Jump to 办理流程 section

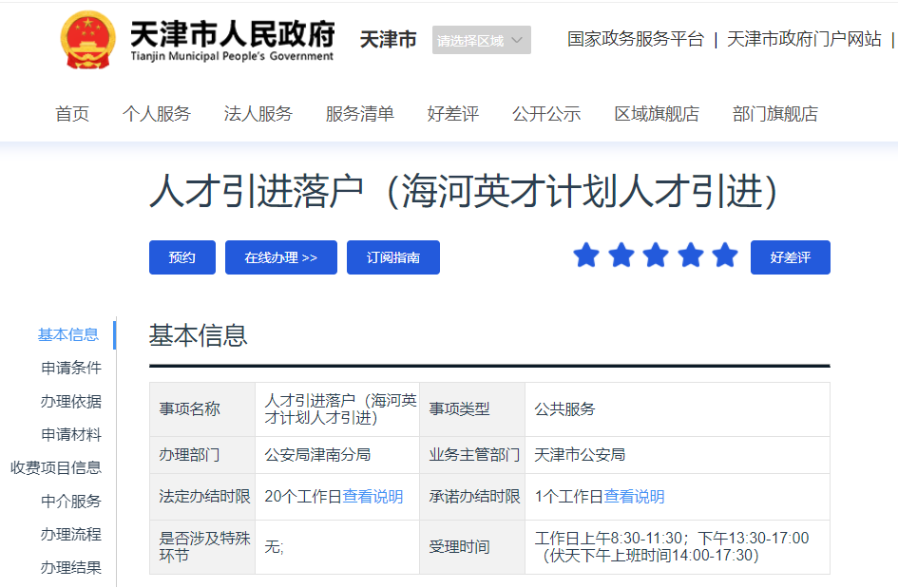[x=71, y=534]
